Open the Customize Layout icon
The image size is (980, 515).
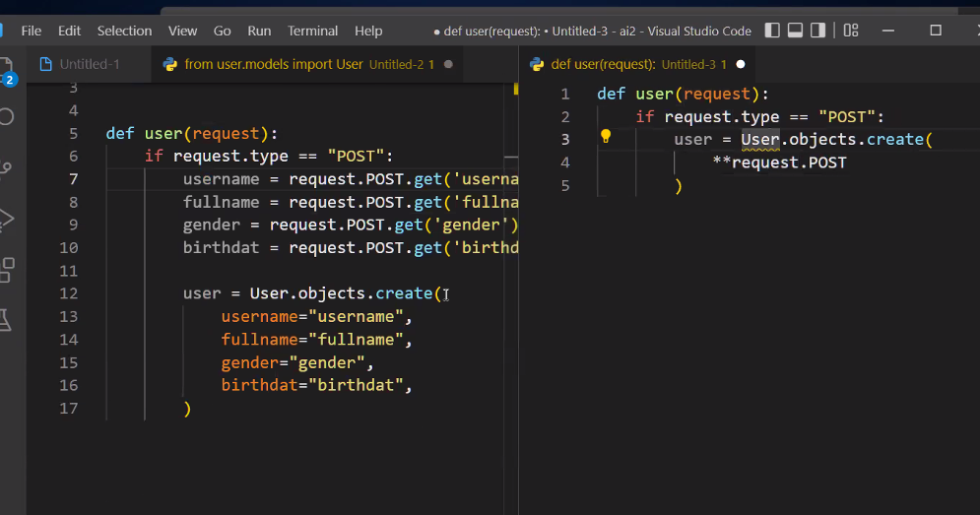coord(851,30)
